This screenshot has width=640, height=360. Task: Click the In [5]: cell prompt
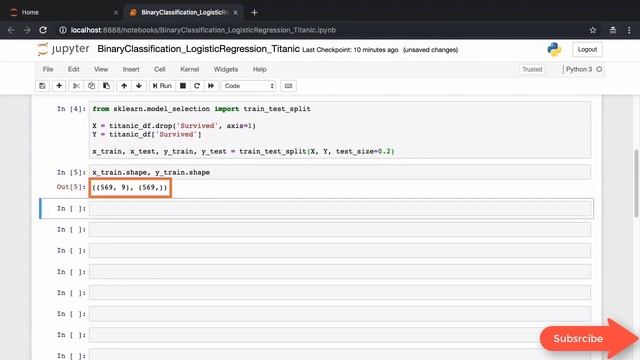tap(71, 172)
